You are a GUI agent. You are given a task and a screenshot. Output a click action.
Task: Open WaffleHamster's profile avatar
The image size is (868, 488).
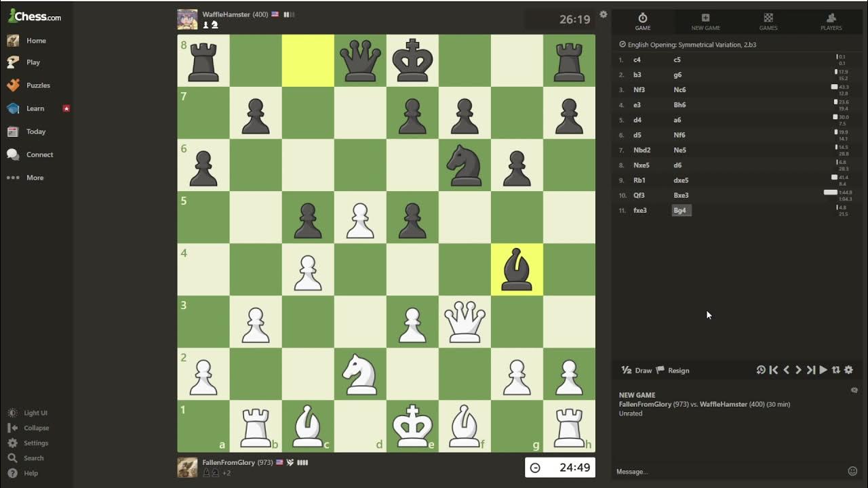(187, 19)
